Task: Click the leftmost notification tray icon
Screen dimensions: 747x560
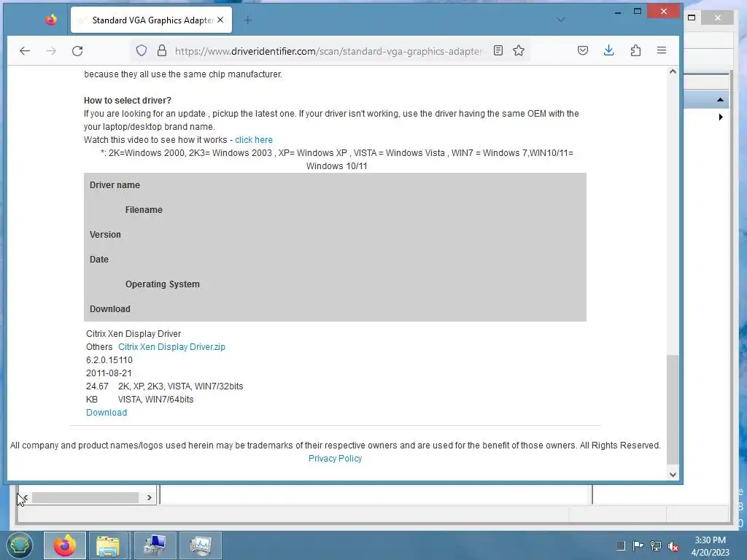Action: [620, 545]
